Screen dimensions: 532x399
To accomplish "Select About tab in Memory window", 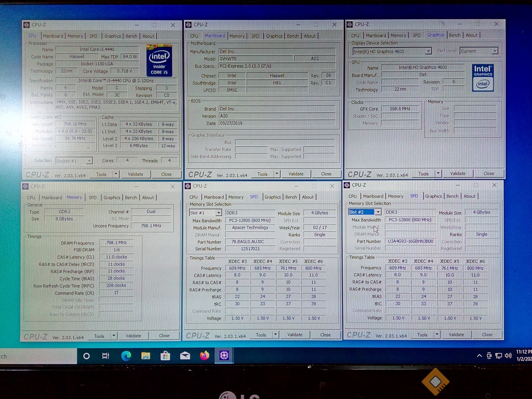I will pyautogui.click(x=148, y=198).
